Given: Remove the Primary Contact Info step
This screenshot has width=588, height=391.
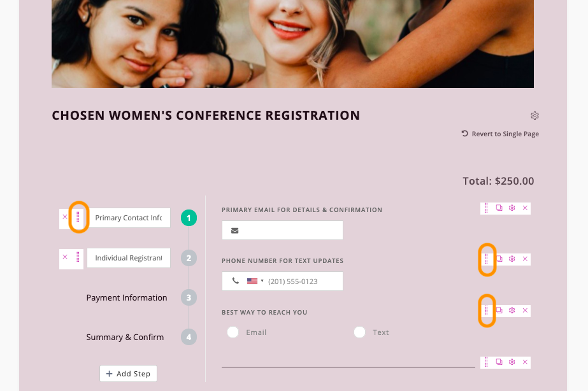Looking at the screenshot, I should [x=65, y=217].
